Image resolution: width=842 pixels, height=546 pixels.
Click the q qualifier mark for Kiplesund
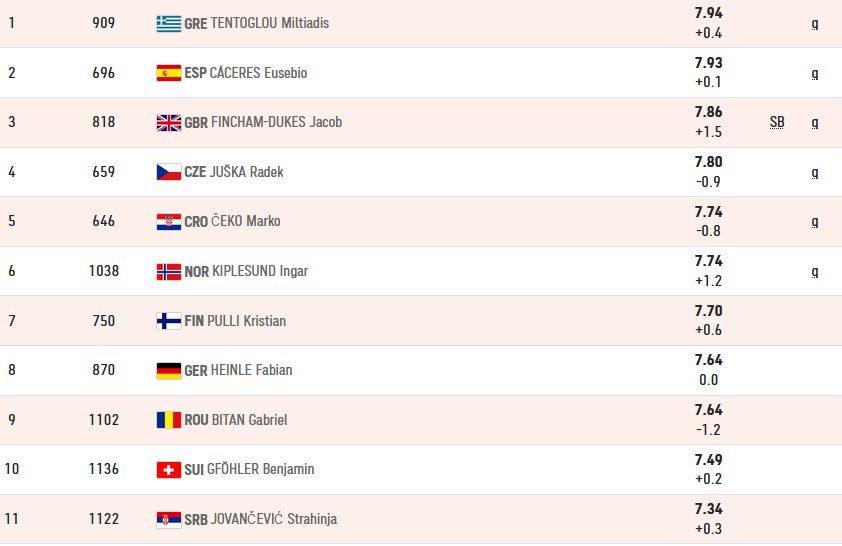click(x=815, y=272)
